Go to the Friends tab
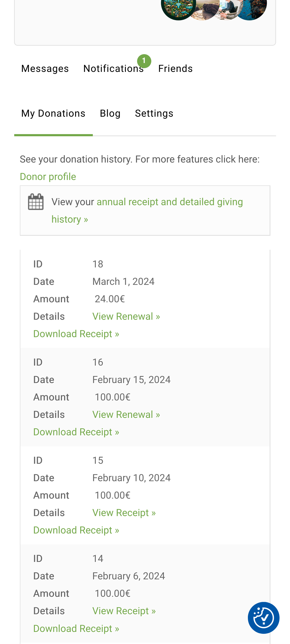The image size is (290, 644). tap(175, 69)
